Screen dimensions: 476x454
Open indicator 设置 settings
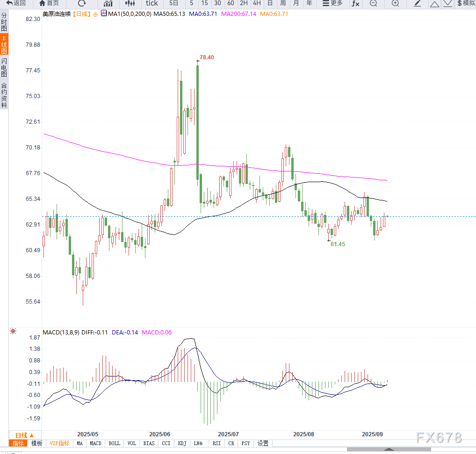[x=263, y=443]
